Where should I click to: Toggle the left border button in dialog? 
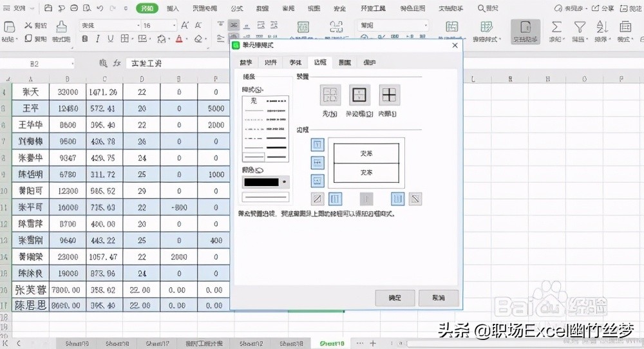pyautogui.click(x=336, y=199)
